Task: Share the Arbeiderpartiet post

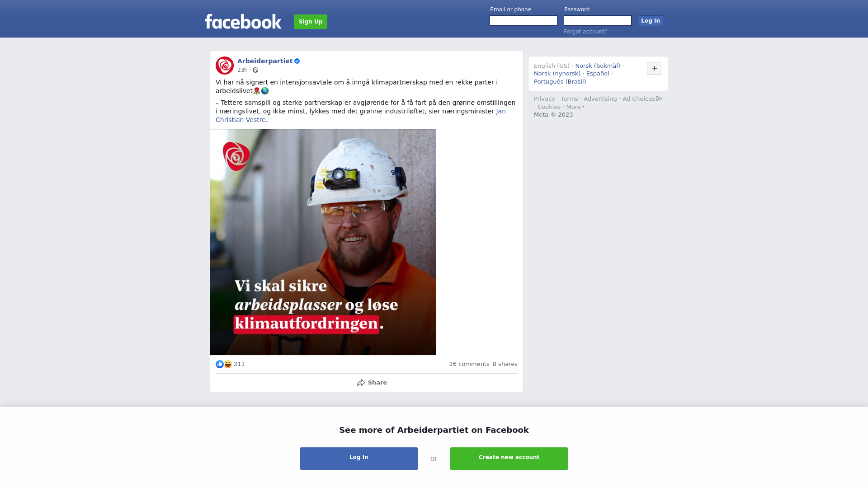Action: tap(372, 383)
